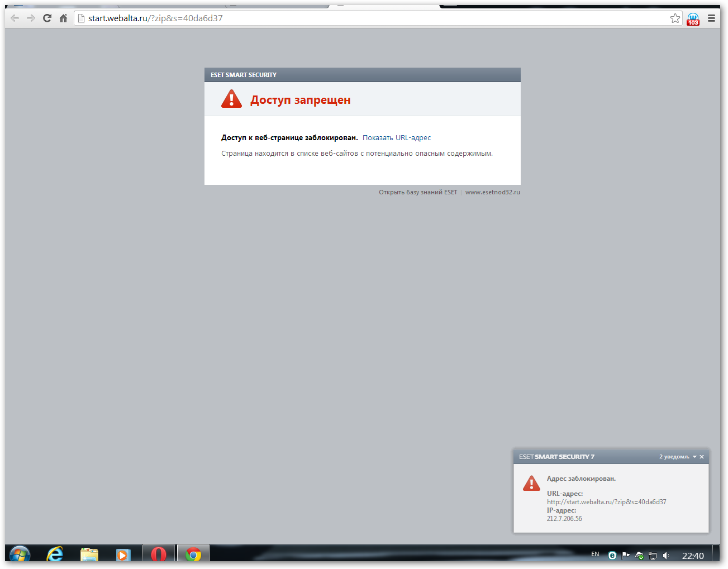Go to the browser Home page
The width and height of the screenshot is (728, 569).
pyautogui.click(x=63, y=18)
